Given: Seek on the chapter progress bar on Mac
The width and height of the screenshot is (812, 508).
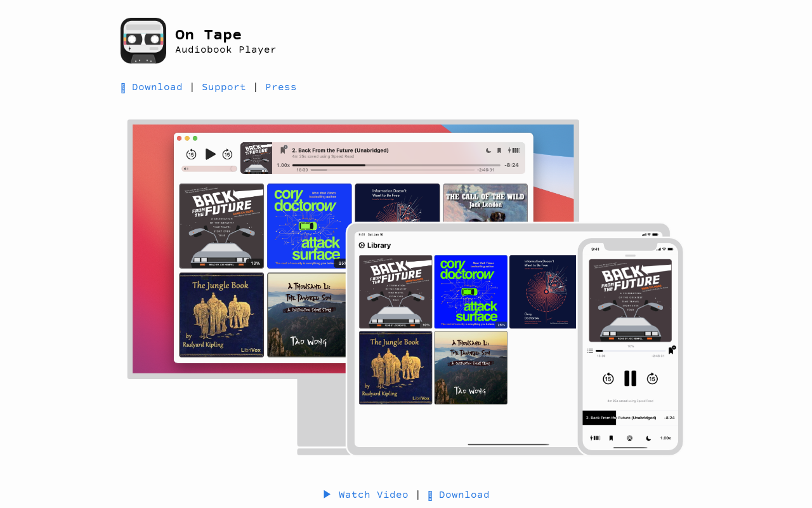Looking at the screenshot, I should [x=396, y=165].
